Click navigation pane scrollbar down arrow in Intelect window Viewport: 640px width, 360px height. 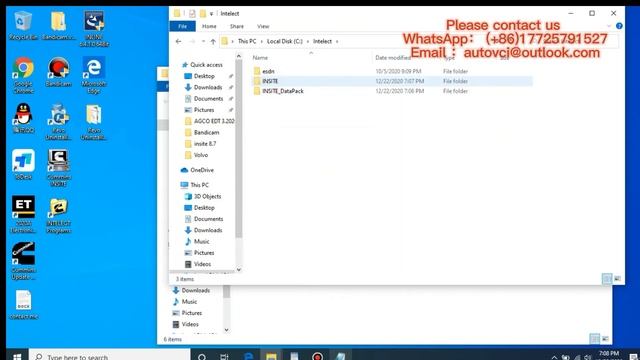239,269
